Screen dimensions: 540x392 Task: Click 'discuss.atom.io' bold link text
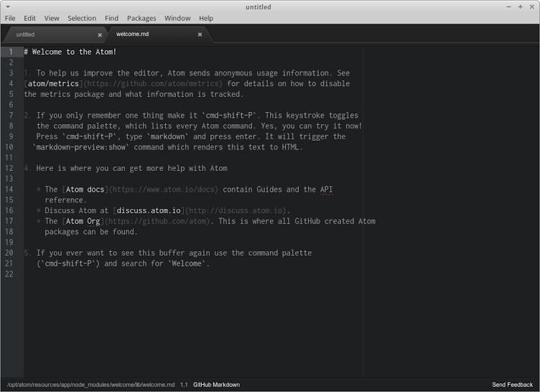pos(149,210)
